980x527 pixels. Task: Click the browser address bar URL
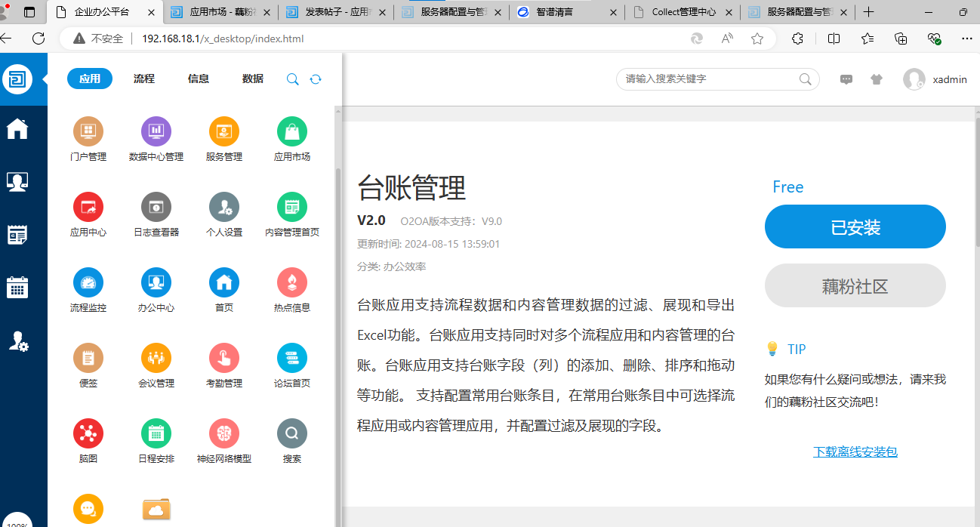coord(223,39)
